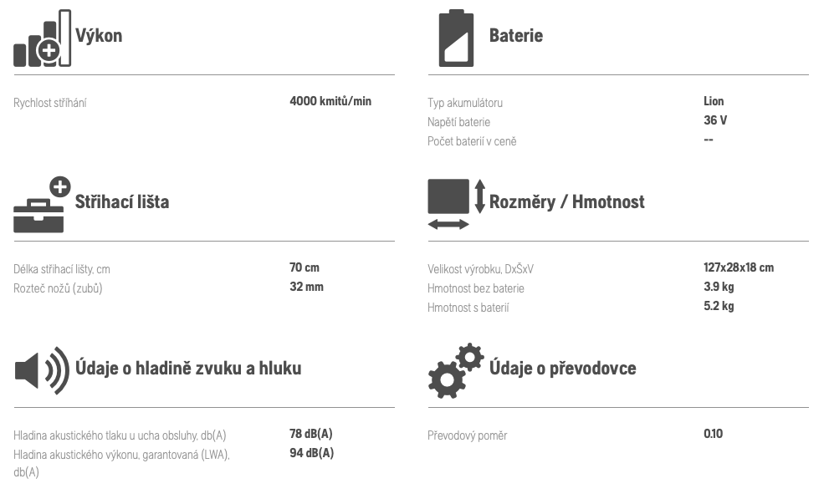
Task: Click the Údaje o hladině zvuku heading
Action: (188, 368)
